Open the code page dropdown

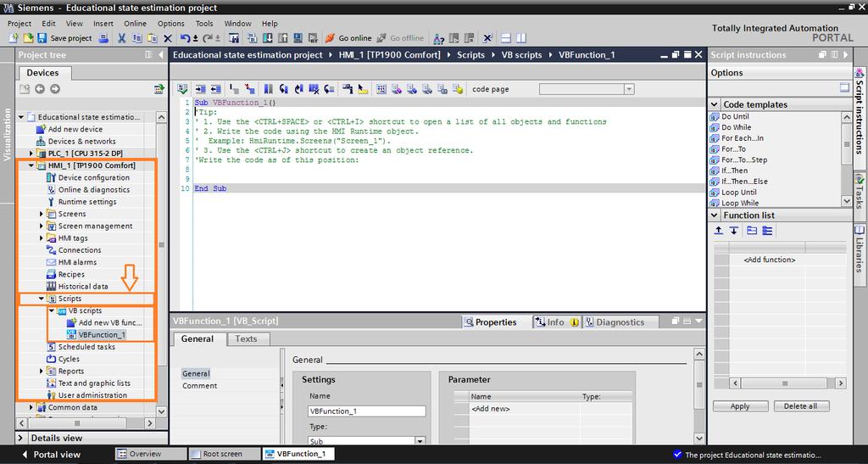(629, 89)
